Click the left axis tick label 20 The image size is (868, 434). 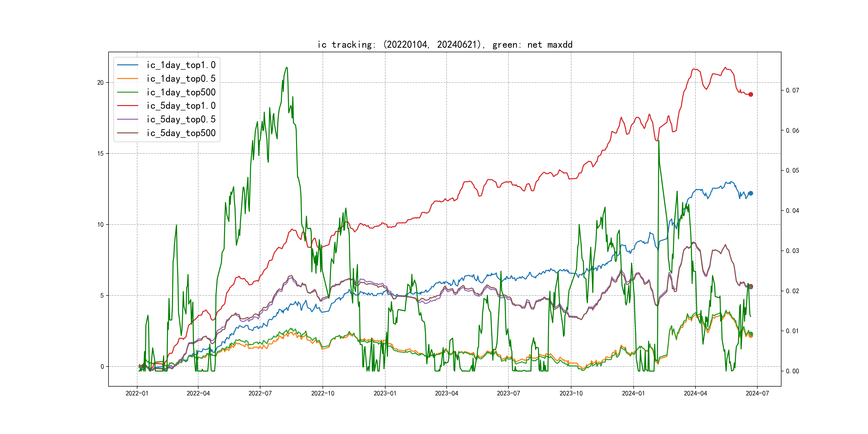100,83
